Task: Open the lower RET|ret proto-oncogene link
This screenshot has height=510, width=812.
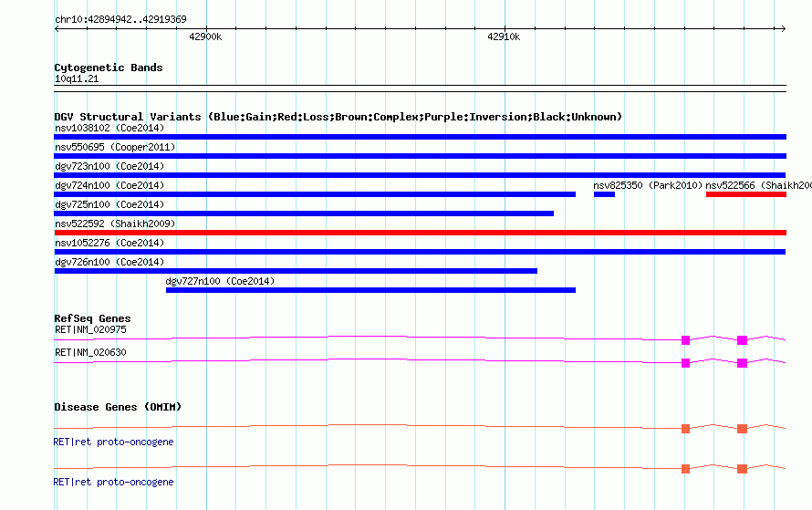Action: point(113,482)
